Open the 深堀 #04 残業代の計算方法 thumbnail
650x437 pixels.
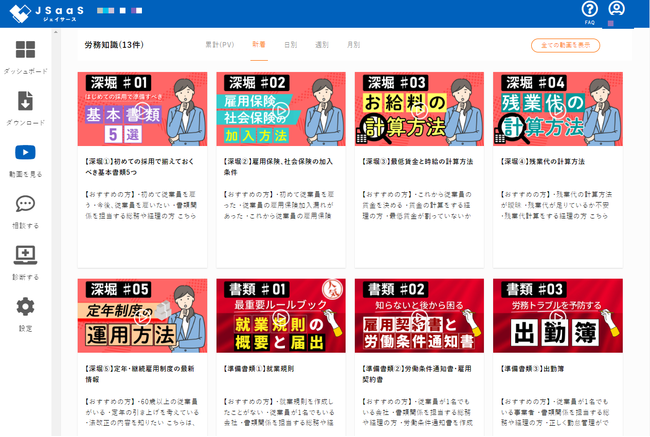(557, 110)
